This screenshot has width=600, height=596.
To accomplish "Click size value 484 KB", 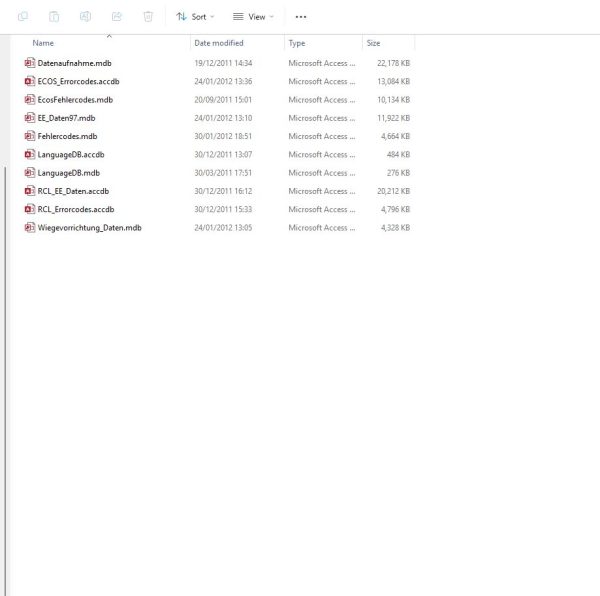I will click(x=398, y=155).
